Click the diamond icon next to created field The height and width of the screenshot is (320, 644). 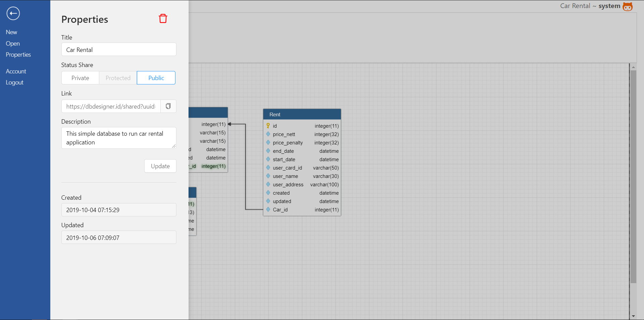pos(268,193)
